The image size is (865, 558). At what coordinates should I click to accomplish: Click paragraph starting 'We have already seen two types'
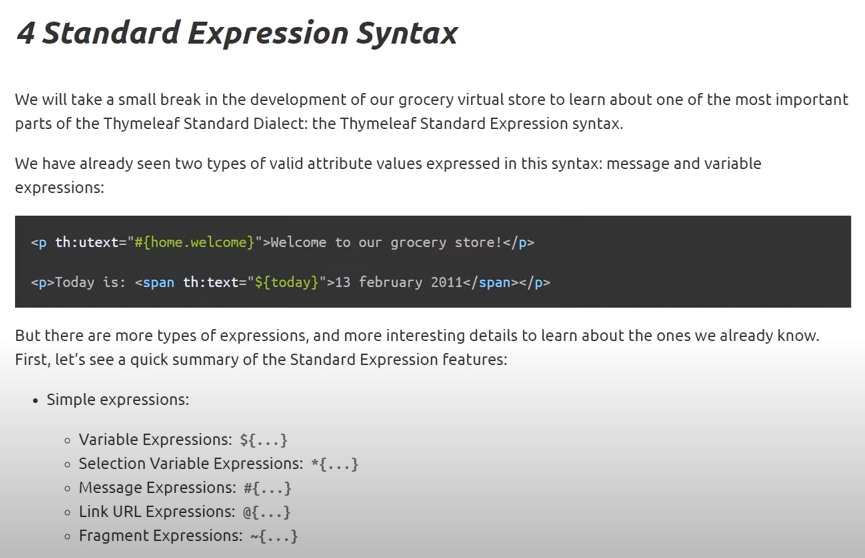388,176
